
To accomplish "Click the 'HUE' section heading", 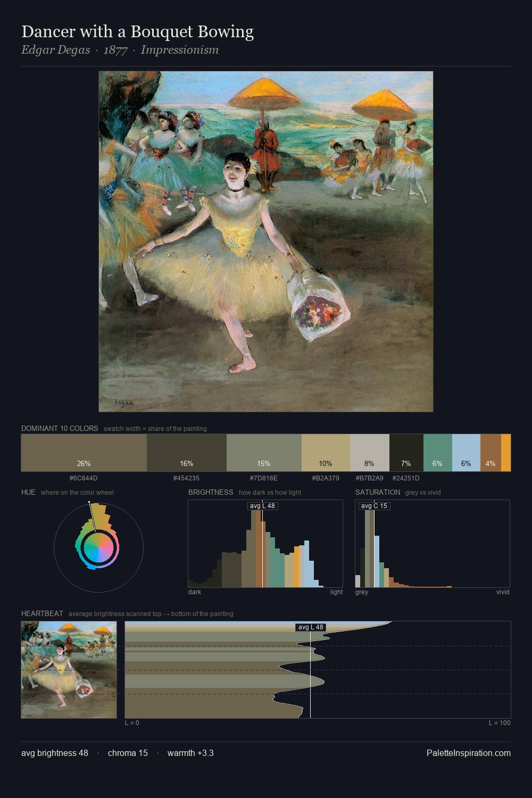I will tap(28, 492).
